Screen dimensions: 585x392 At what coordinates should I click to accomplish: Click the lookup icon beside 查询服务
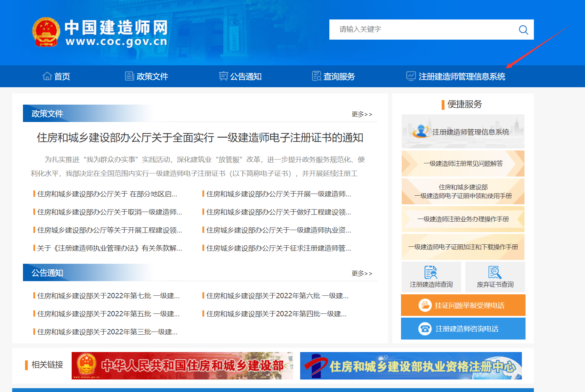(x=316, y=76)
